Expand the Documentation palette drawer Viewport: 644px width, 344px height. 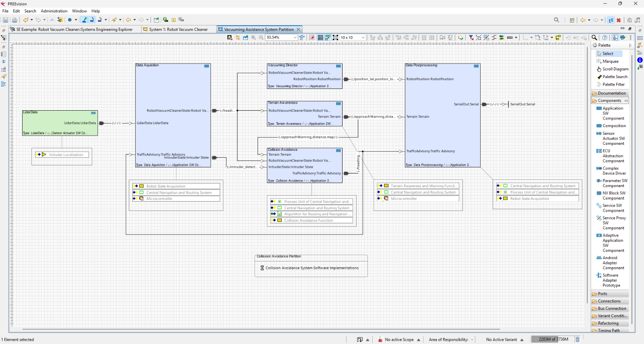coord(610,93)
